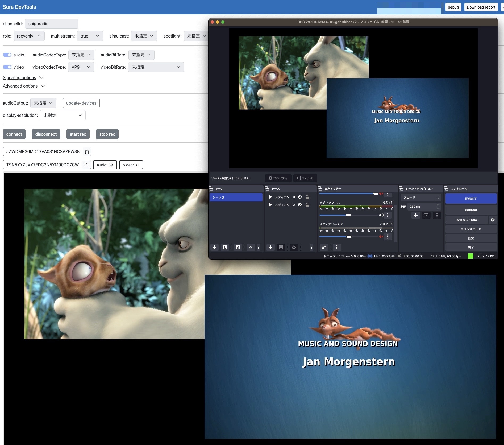Open the scene transition three-dot menu
Image resolution: width=504 pixels, height=445 pixels.
point(437,215)
